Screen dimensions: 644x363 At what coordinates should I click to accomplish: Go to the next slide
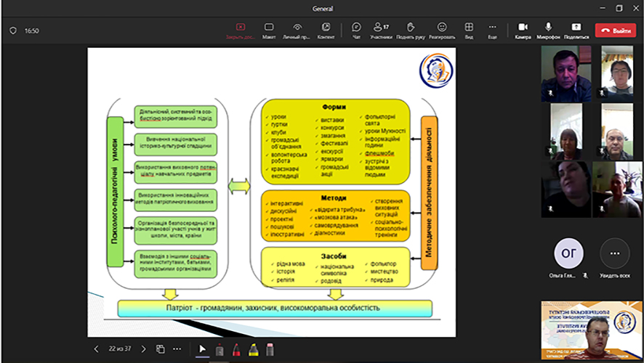pos(142,349)
